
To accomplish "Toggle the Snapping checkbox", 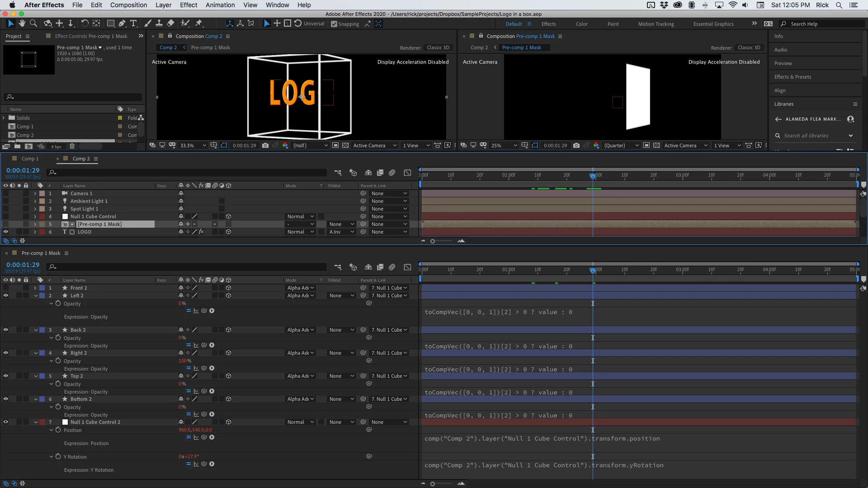I will tap(334, 24).
